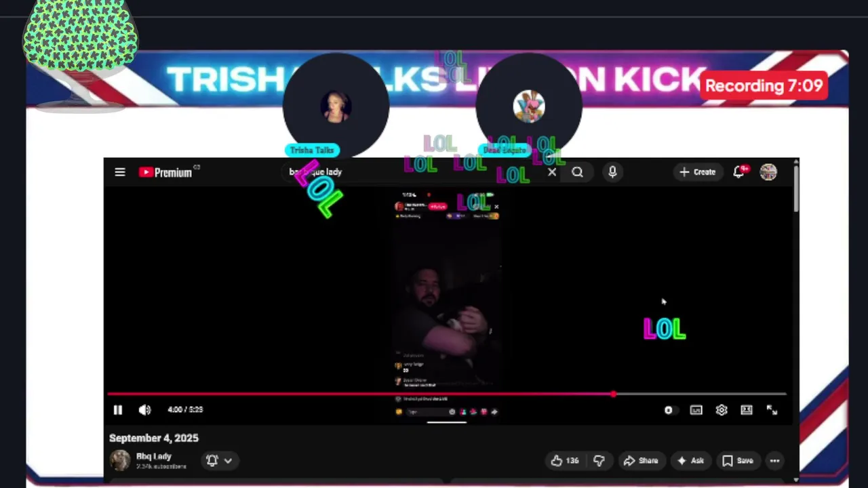This screenshot has width=868, height=488.
Task: Click the Trisha Talks name label
Action: click(x=312, y=150)
